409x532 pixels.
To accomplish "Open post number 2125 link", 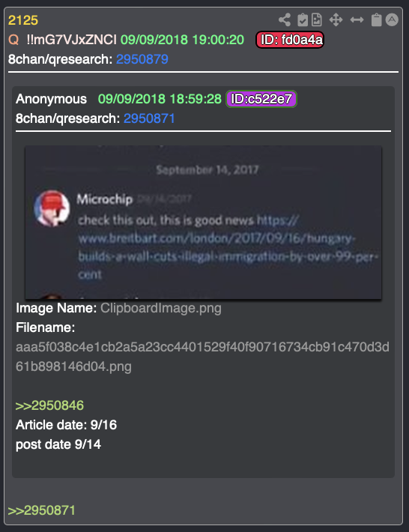I will point(23,20).
